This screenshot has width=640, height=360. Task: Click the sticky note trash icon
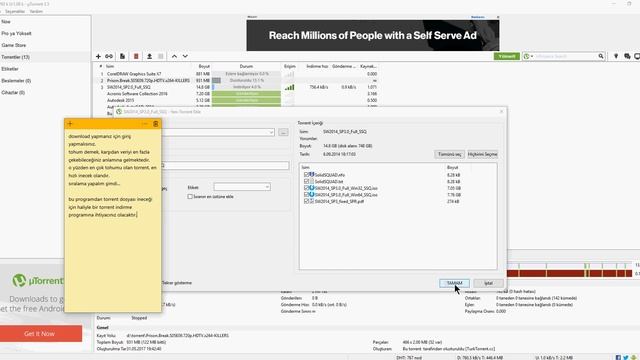pos(156,124)
